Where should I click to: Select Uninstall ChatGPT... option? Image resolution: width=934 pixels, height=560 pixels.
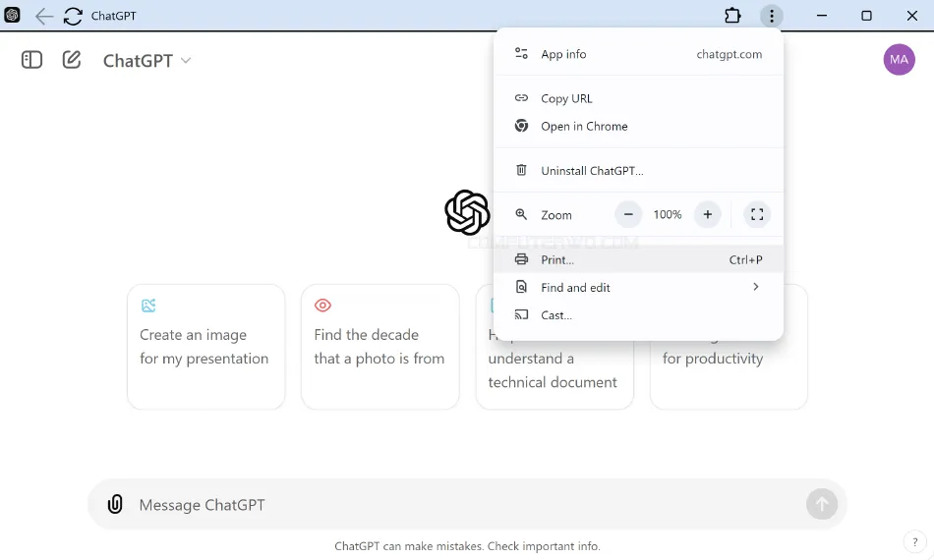(638, 171)
